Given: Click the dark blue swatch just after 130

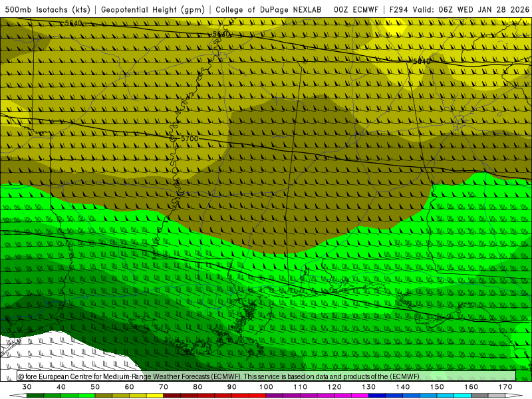Looking at the screenshot, I should coord(377,396).
